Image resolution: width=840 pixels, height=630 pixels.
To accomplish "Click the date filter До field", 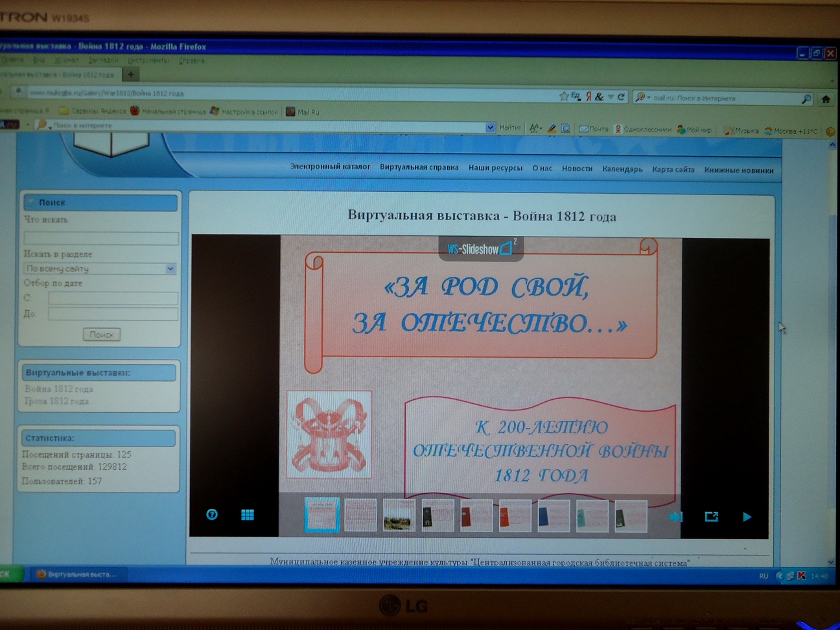I will pos(113,314).
